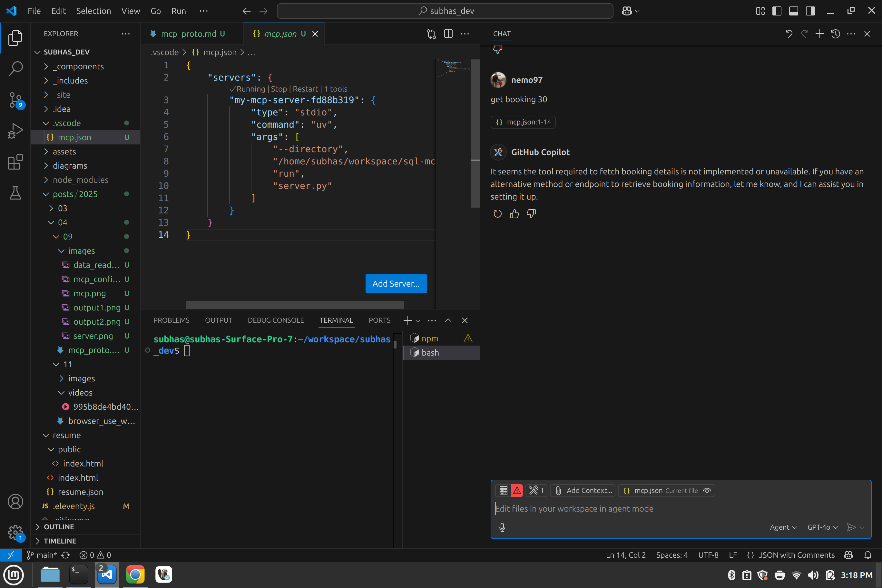
Task: Split the editor to the right
Action: coord(448,34)
